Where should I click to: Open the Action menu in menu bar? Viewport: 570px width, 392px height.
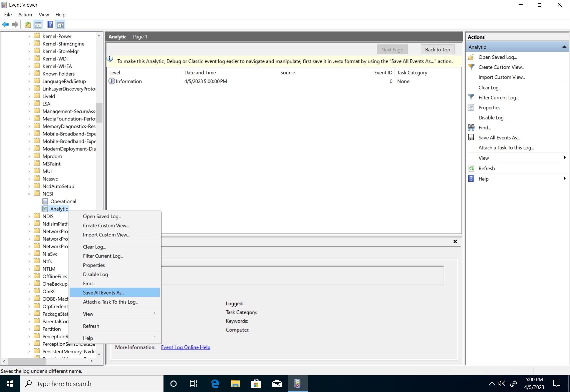coord(25,15)
